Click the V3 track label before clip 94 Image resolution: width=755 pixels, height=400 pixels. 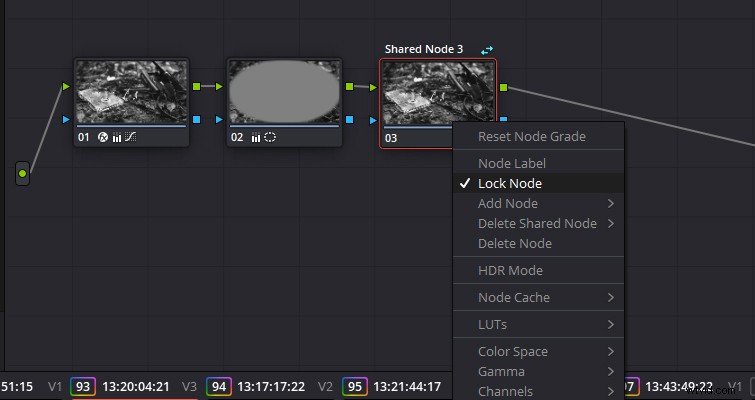(190, 387)
